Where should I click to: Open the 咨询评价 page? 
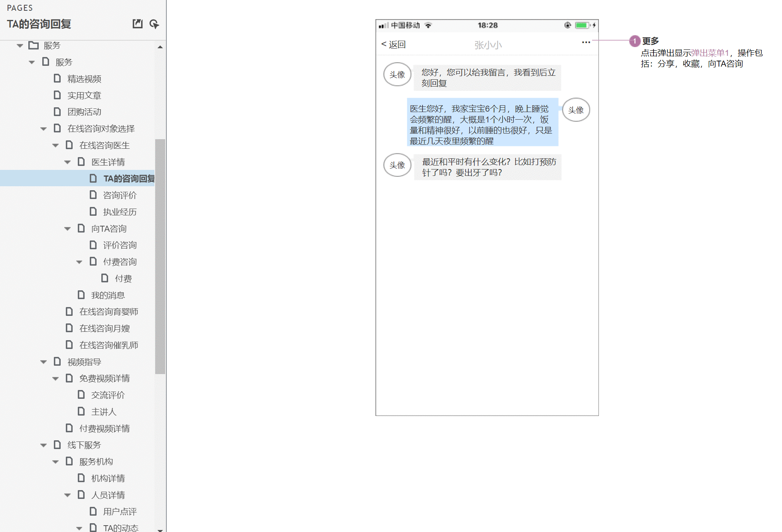[120, 195]
